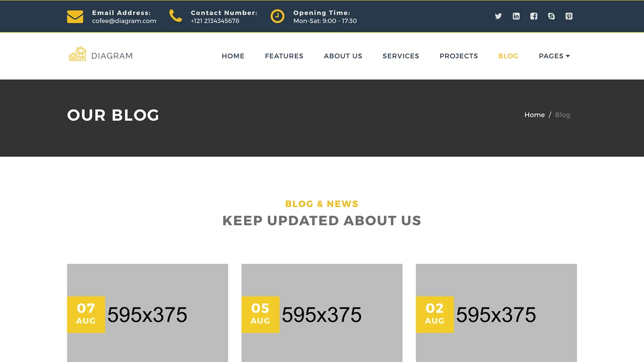Open the blog post thumbnail dated 02 Aug
This screenshot has width=644, height=362.
point(497,313)
